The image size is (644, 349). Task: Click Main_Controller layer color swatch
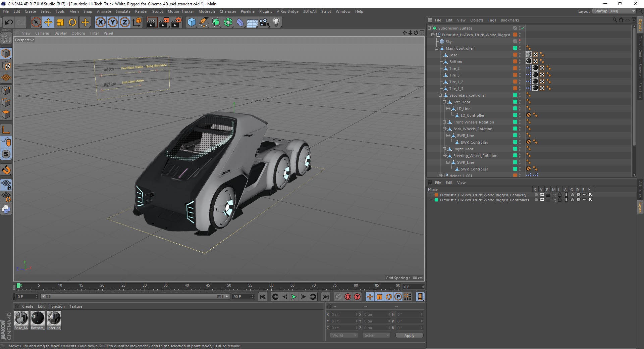point(515,48)
